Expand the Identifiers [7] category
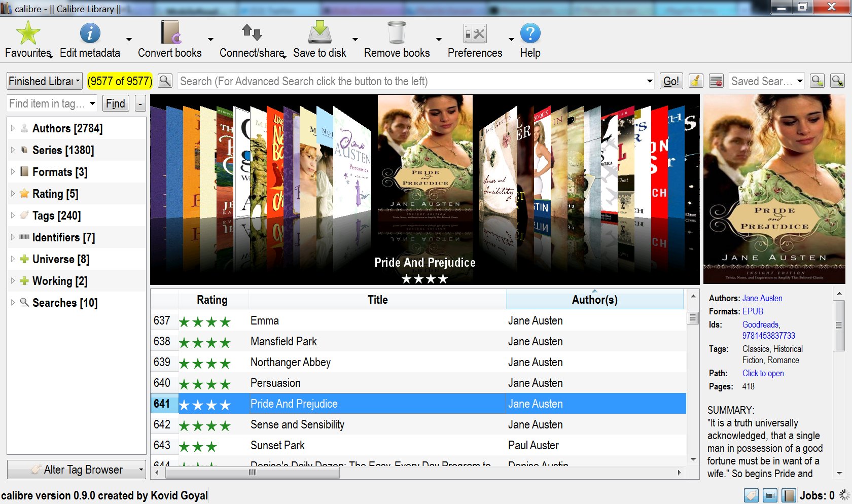Viewport: 852px width, 504px height. [x=13, y=237]
